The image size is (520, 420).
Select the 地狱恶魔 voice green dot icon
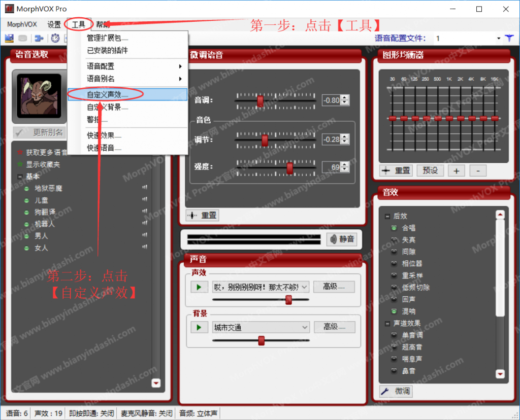pyautogui.click(x=26, y=189)
